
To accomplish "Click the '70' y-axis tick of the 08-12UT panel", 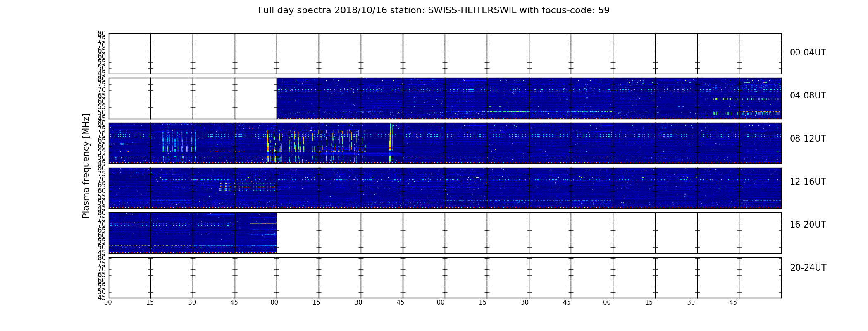I will [x=102, y=134].
